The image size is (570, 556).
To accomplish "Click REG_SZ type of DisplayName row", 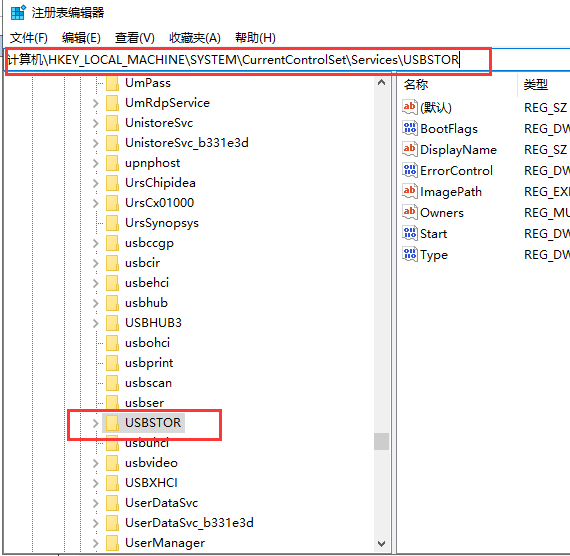I will pyautogui.click(x=545, y=150).
